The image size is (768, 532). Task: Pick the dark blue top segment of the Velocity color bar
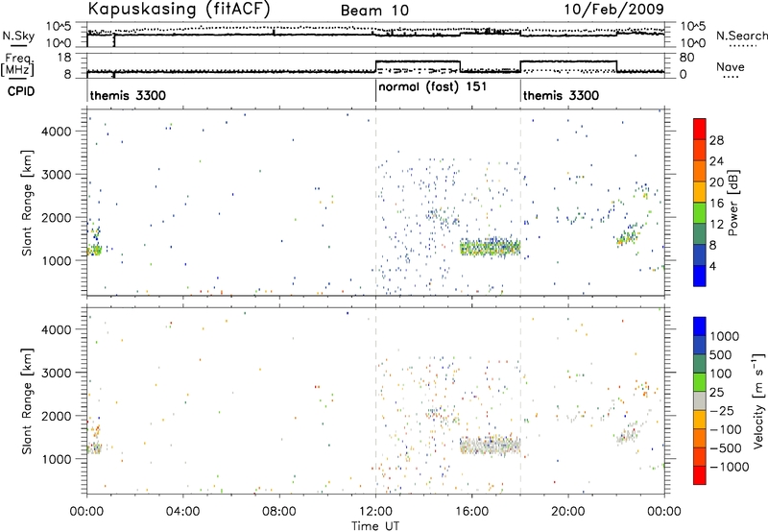700,326
